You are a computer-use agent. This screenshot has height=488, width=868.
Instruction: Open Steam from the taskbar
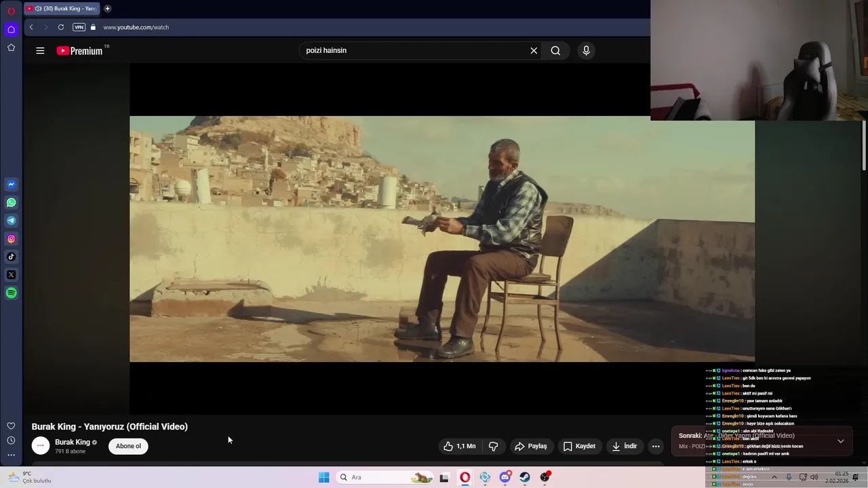[x=525, y=477]
